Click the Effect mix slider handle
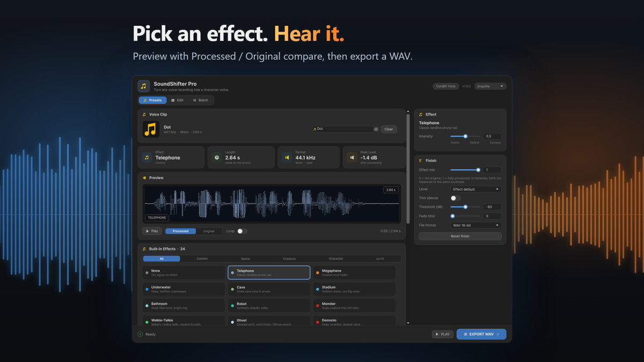Screen dimensions: 644x362 (478, 169)
